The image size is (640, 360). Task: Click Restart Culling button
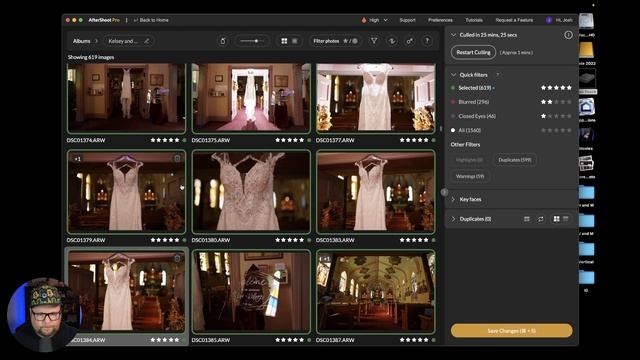pyautogui.click(x=473, y=52)
